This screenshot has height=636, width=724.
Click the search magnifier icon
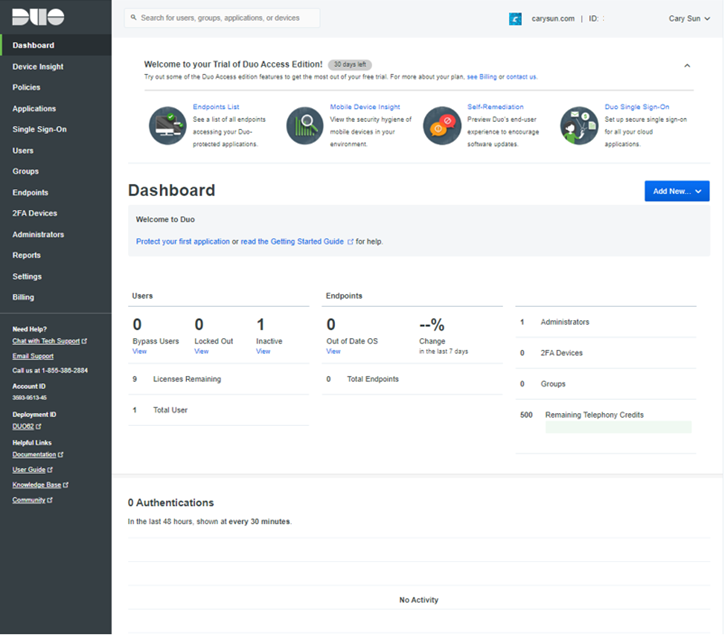[133, 18]
